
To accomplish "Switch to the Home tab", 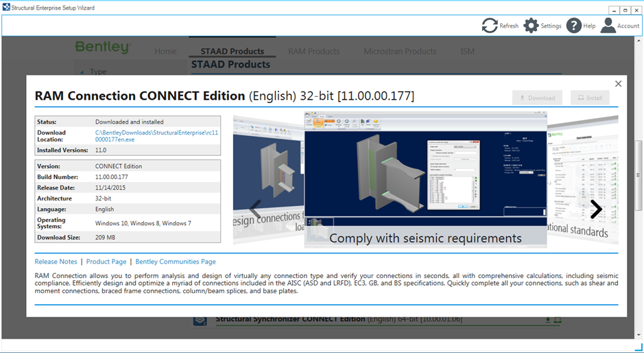I will [x=165, y=52].
